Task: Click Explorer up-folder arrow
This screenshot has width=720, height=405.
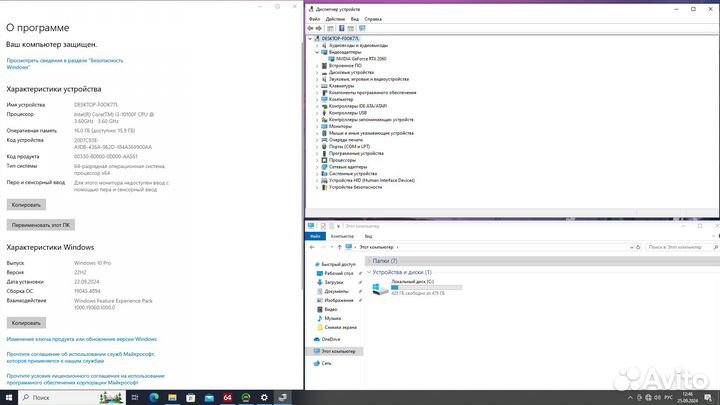Action: click(x=339, y=247)
